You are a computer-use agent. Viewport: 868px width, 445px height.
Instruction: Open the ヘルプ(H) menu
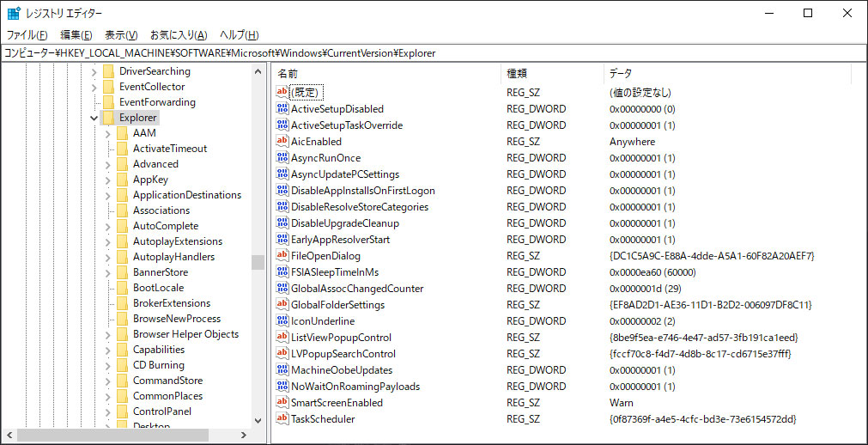240,35
